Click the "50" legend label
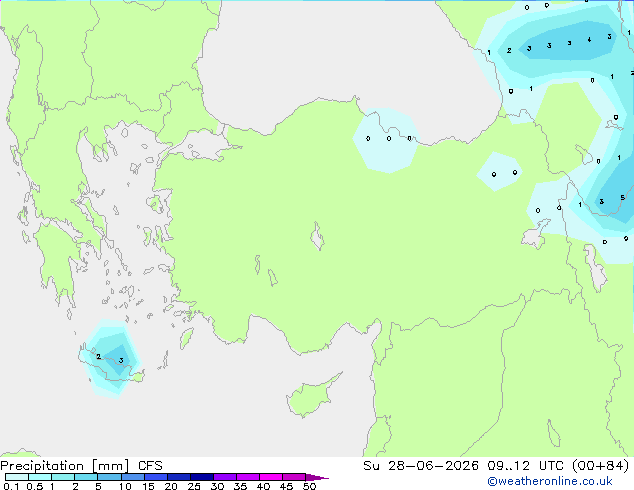Viewport: 634px width, 490px height. pos(309,486)
